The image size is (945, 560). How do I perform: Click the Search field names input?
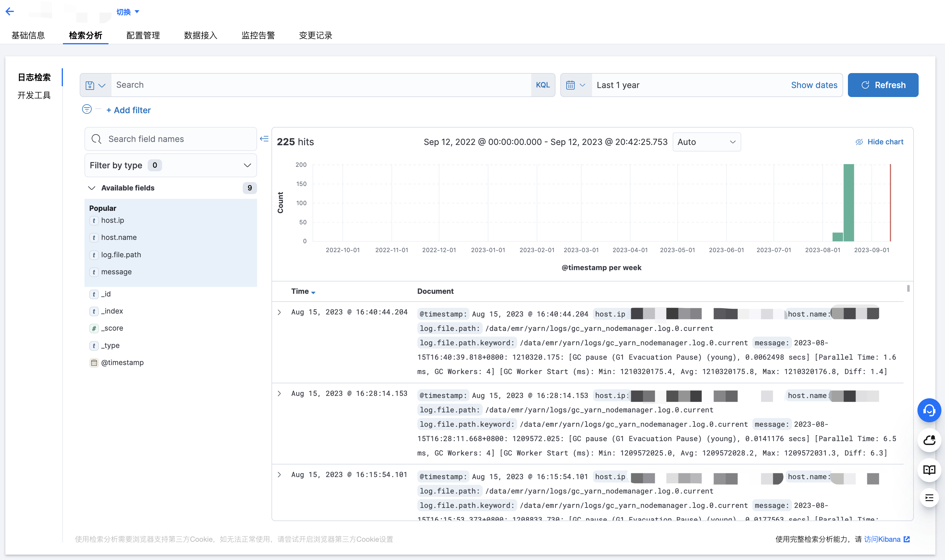coord(170,138)
